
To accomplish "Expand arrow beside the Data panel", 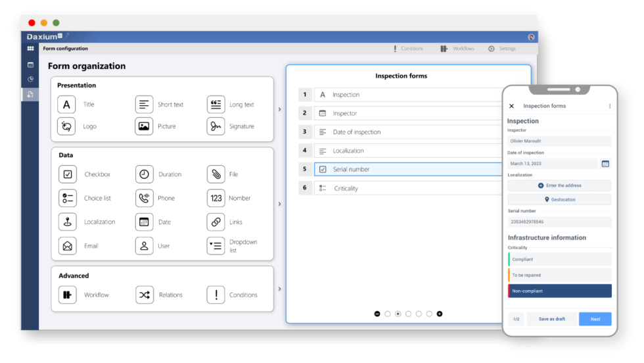I will pos(279,204).
